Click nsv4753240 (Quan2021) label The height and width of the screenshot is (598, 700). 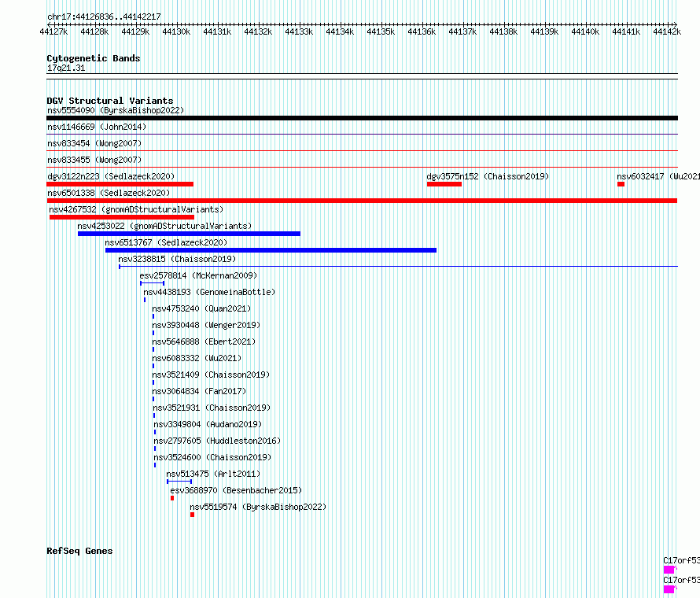tap(201, 308)
